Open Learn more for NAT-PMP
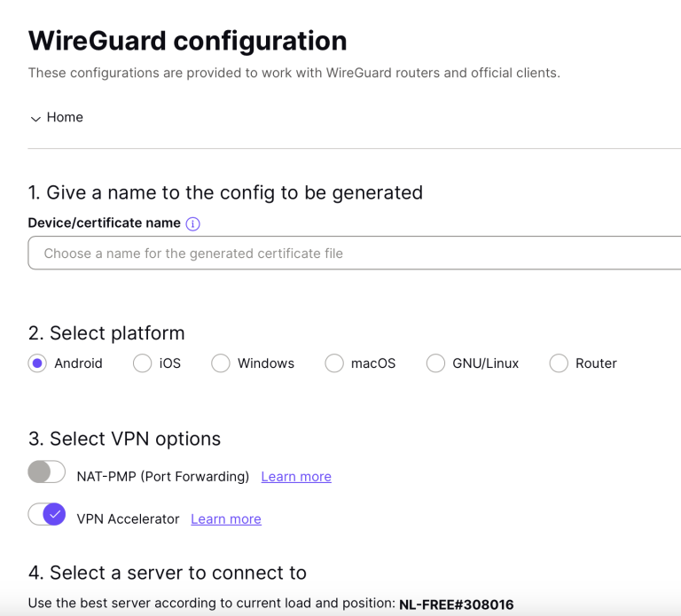Image resolution: width=681 pixels, height=616 pixels. [x=296, y=477]
